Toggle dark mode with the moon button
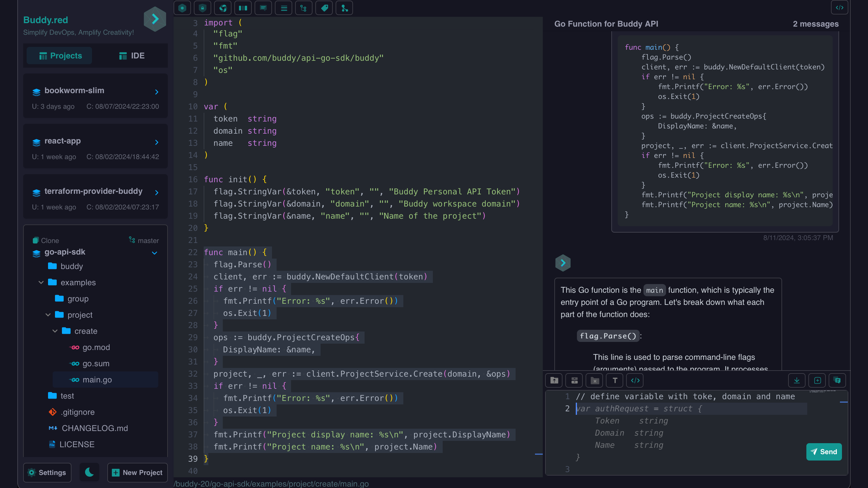The height and width of the screenshot is (488, 868). 89,472
